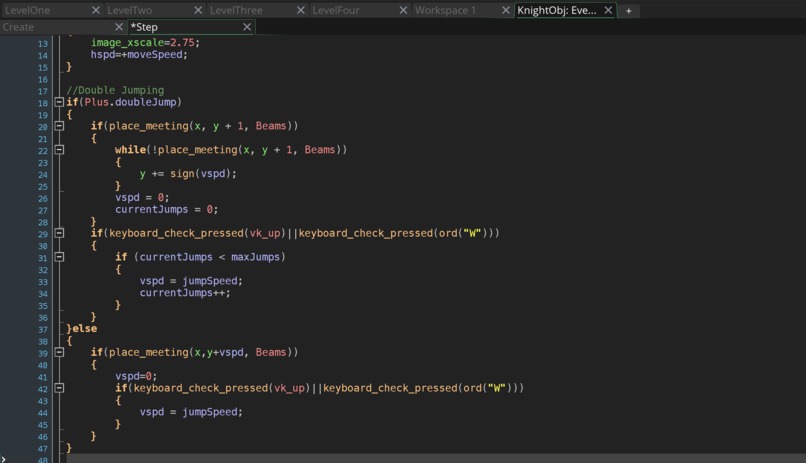Viewport: 806px width, 463px height.
Task: Close the LevelThree tab
Action: click(301, 10)
